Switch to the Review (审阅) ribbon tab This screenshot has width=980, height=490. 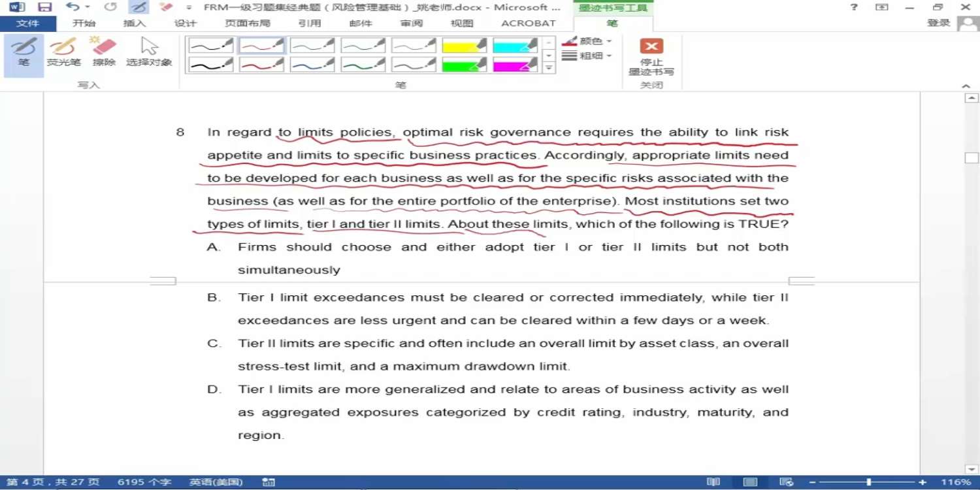pyautogui.click(x=412, y=24)
